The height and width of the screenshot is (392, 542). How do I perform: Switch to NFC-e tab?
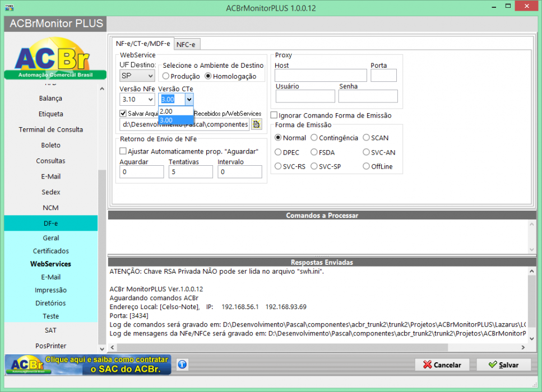(186, 45)
